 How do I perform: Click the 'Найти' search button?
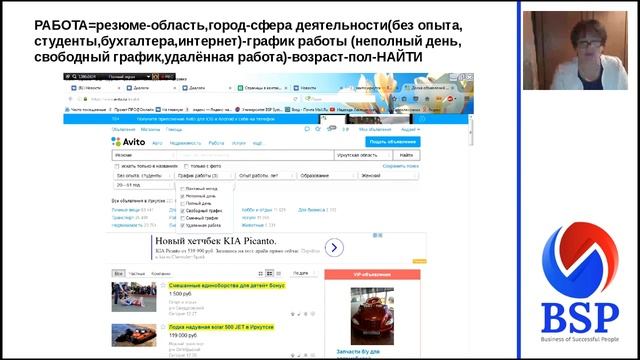pos(406,155)
